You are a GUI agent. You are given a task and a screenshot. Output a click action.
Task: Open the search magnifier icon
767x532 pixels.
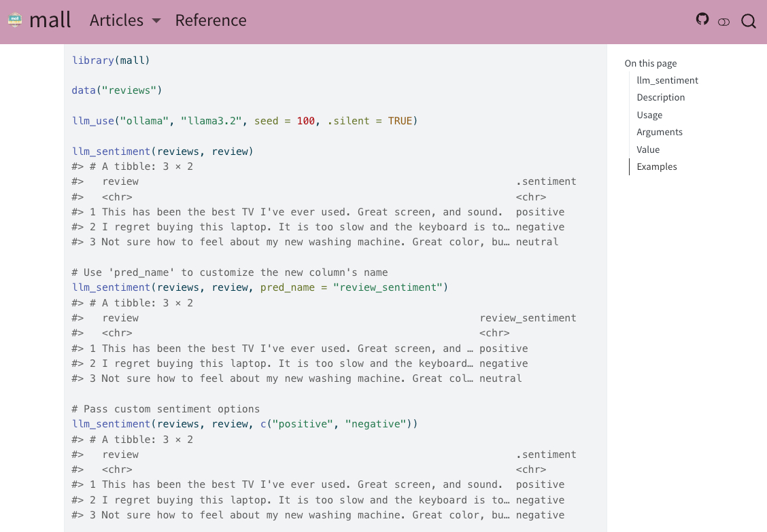point(748,21)
